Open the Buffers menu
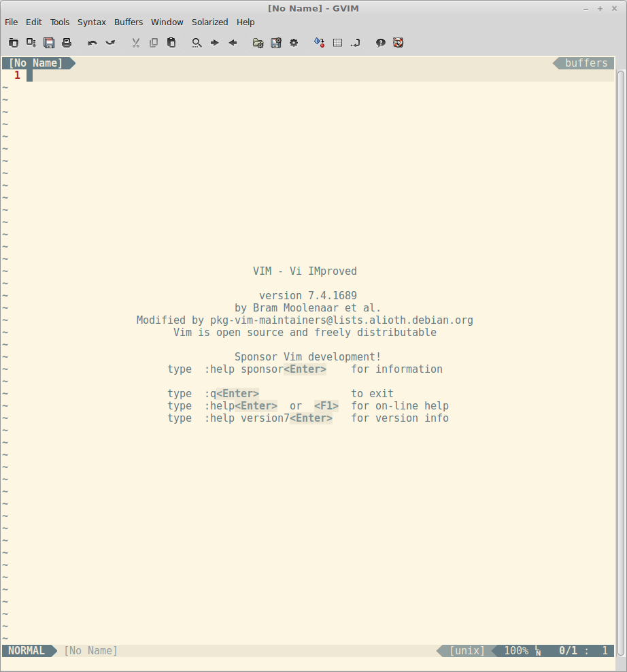The height and width of the screenshot is (672, 627). click(129, 22)
